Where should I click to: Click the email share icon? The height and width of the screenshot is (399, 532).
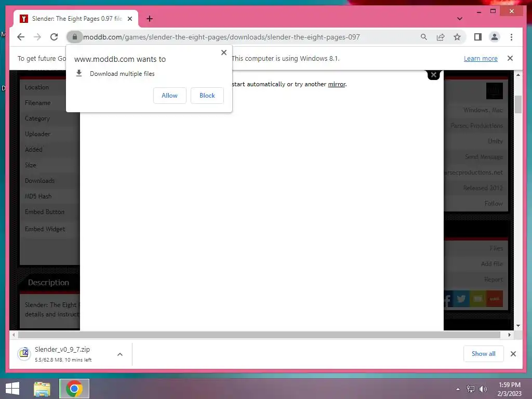point(478,299)
